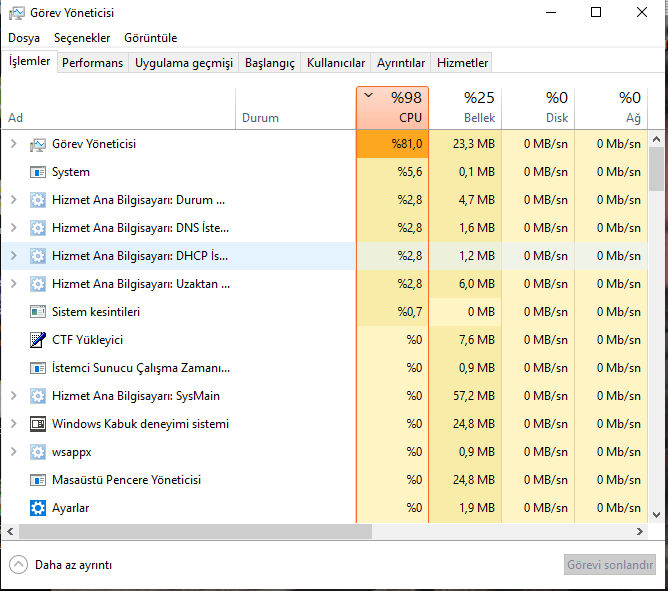Expand Hizmet Ana Bilgisayarı: DHCP row

tap(13, 256)
